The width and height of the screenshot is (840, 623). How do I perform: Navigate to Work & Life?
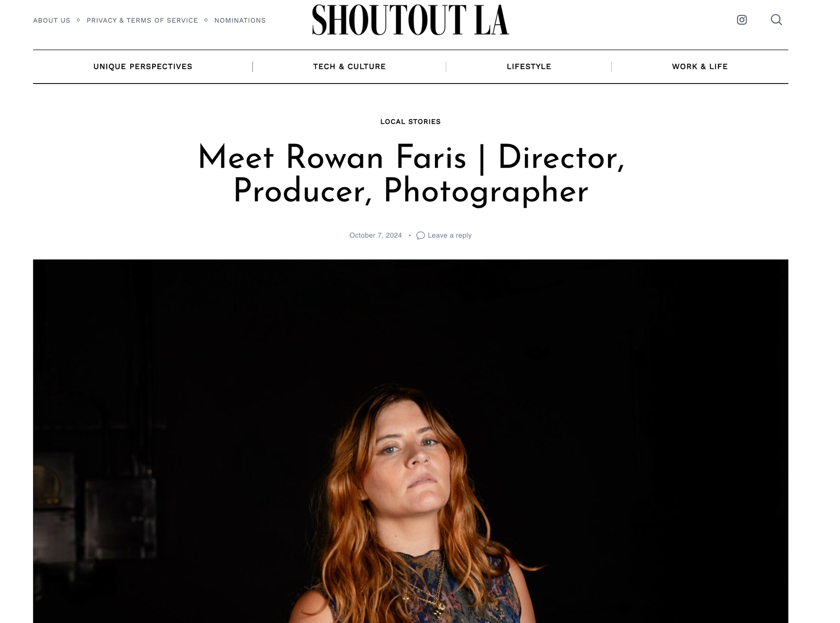click(700, 66)
